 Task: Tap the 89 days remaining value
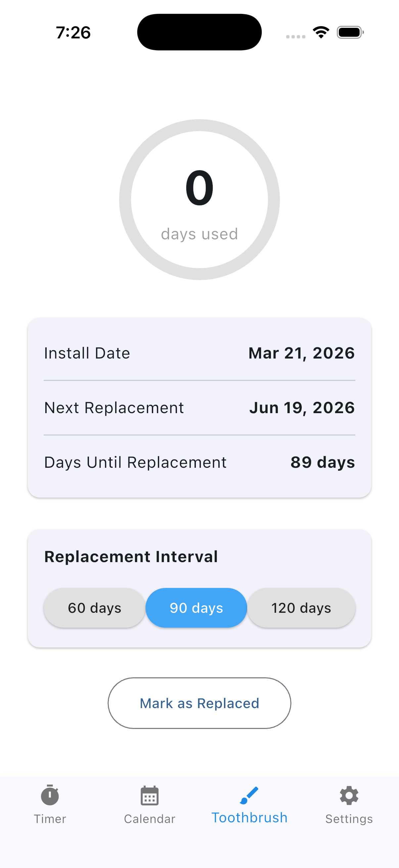pos(323,462)
